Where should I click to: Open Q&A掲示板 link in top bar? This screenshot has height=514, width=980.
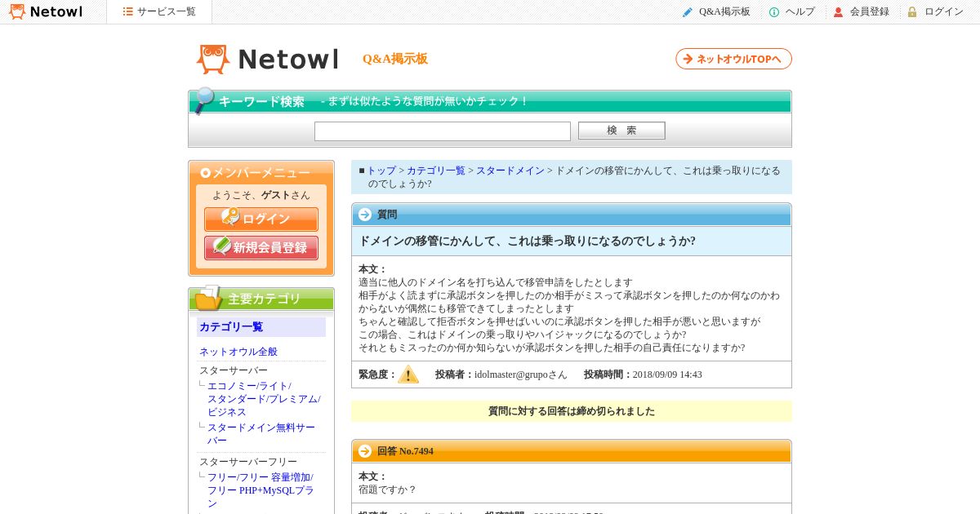pyautogui.click(x=724, y=12)
